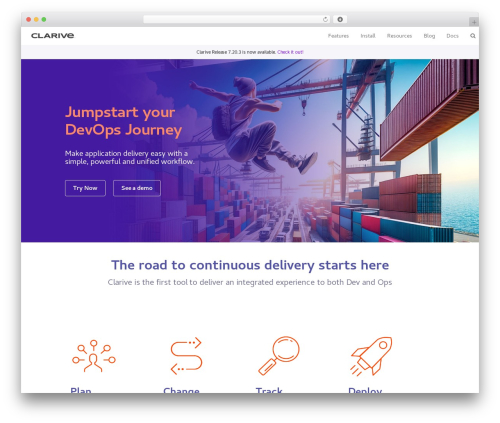Follow the 'Check it out!' release link

(x=290, y=52)
